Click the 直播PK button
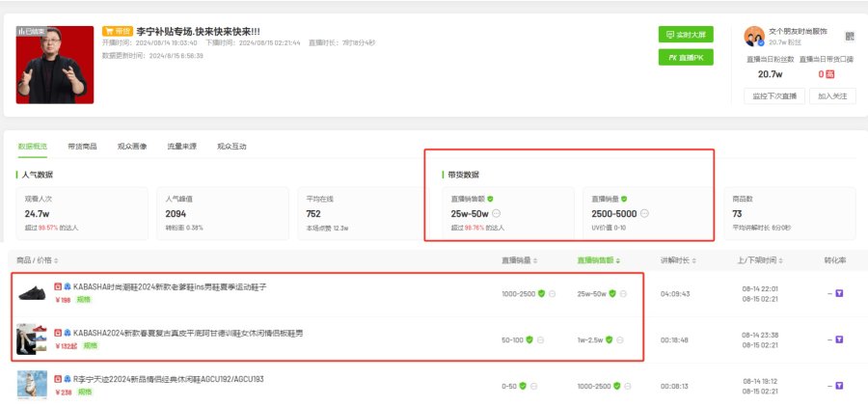The width and height of the screenshot is (868, 406). [686, 58]
